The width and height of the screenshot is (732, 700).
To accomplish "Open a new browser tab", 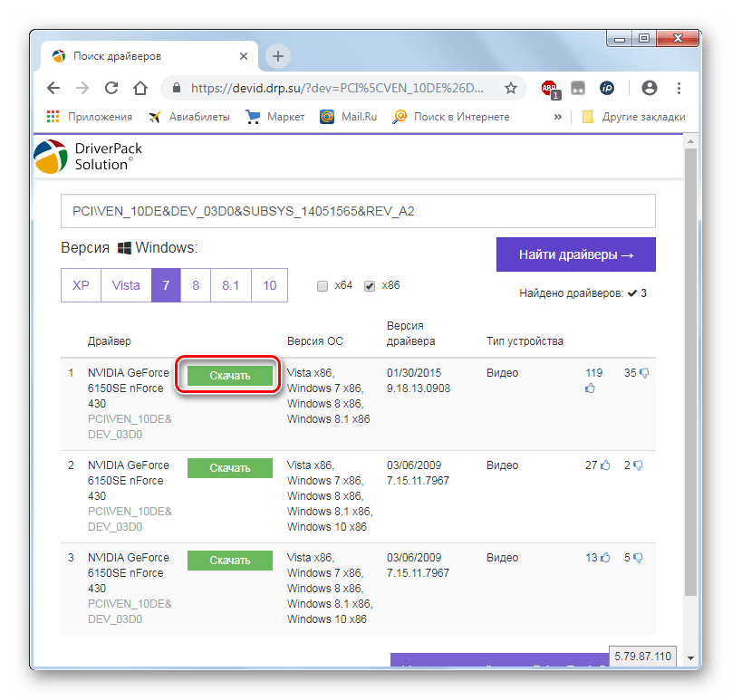I will (x=278, y=56).
